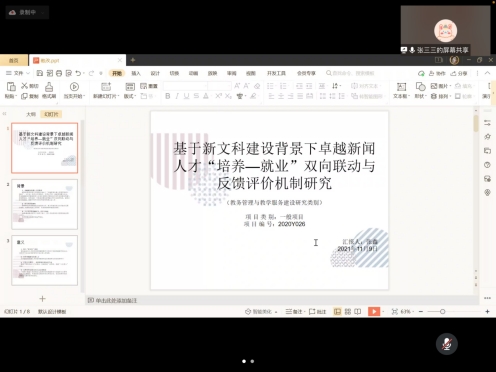Select the second slide thumbnail
The image size is (496, 372).
(45, 204)
